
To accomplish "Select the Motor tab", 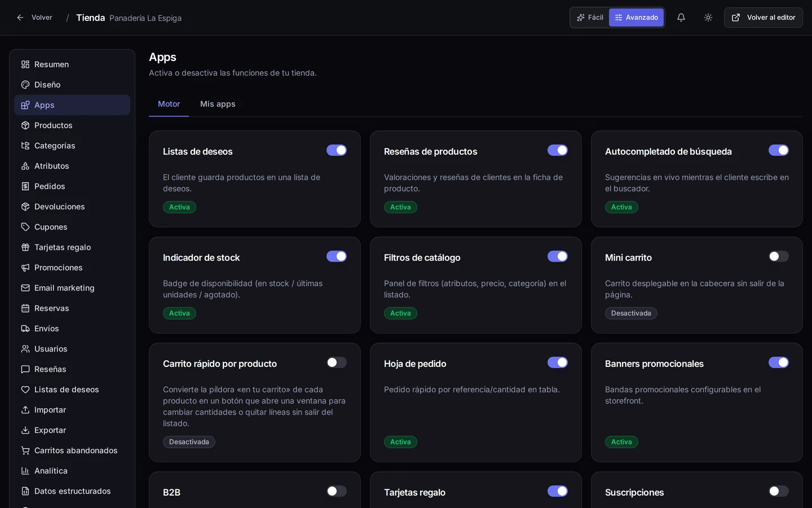I will (x=169, y=104).
